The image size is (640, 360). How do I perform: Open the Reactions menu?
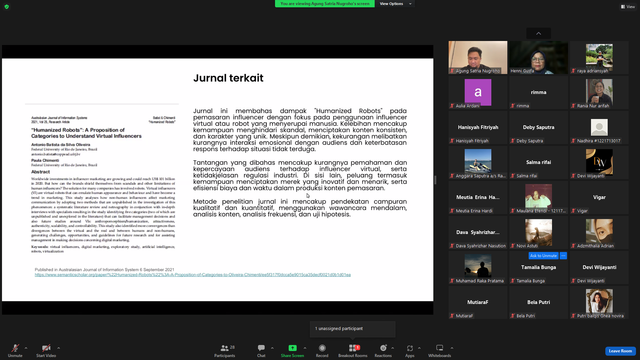click(383, 350)
